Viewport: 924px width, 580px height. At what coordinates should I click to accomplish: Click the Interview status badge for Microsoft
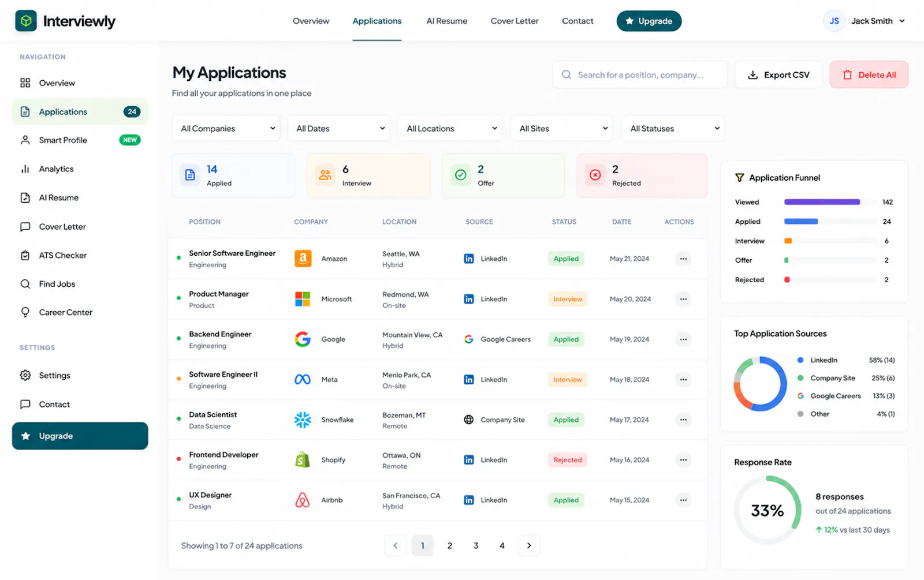568,299
